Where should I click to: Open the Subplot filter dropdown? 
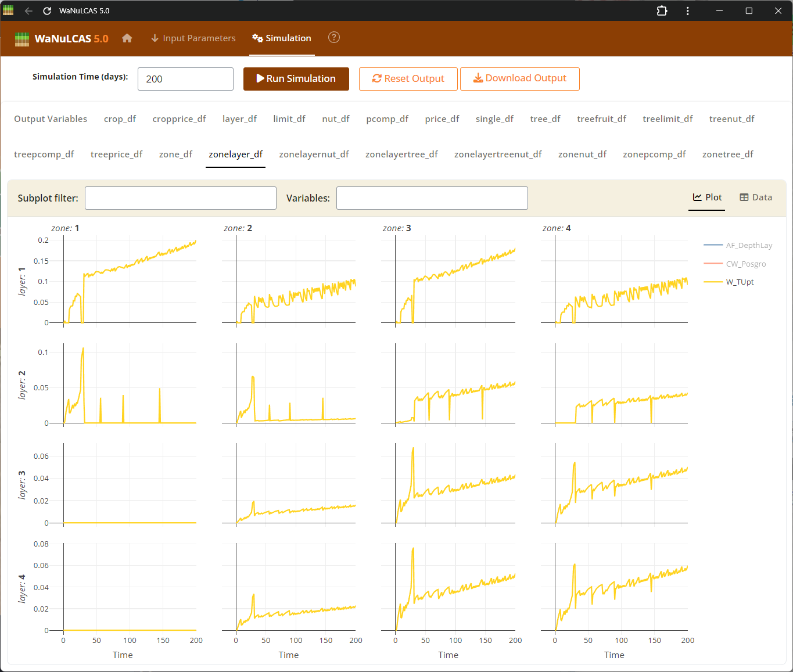pyautogui.click(x=181, y=198)
